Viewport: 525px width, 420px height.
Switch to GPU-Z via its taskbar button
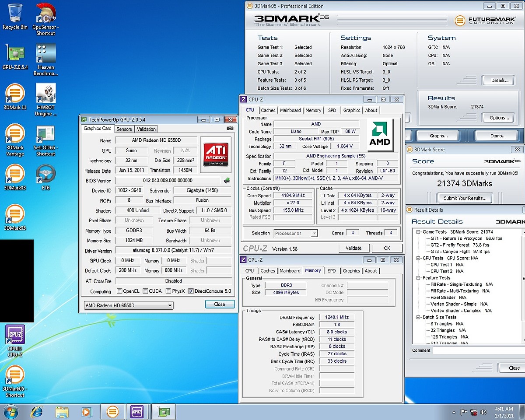163,412
